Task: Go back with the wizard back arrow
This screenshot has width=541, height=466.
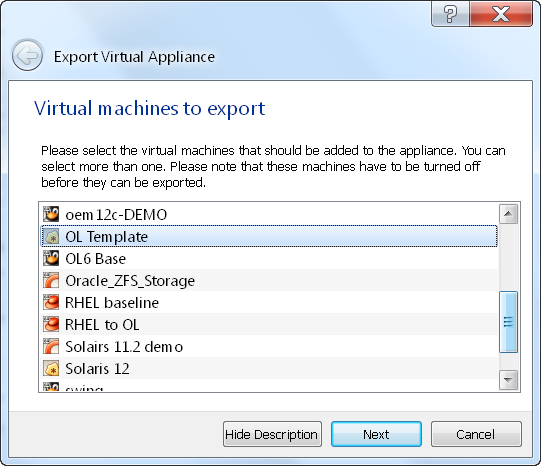Action: (x=27, y=55)
